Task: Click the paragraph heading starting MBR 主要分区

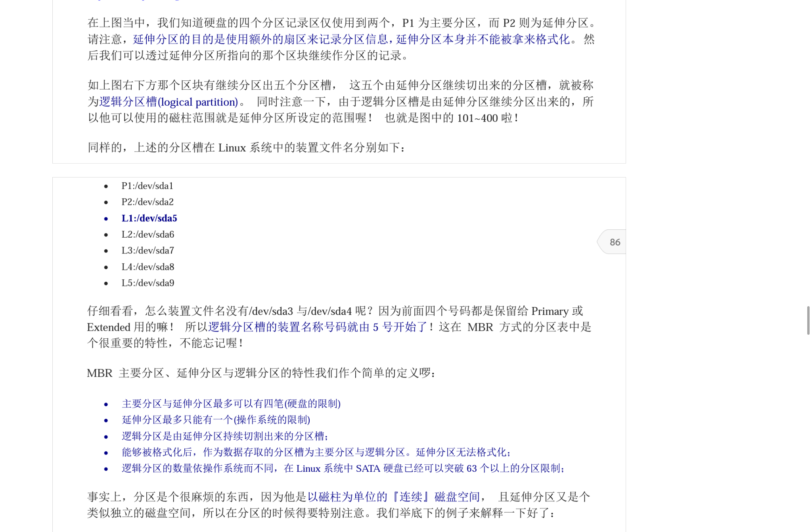Action: 261,373
